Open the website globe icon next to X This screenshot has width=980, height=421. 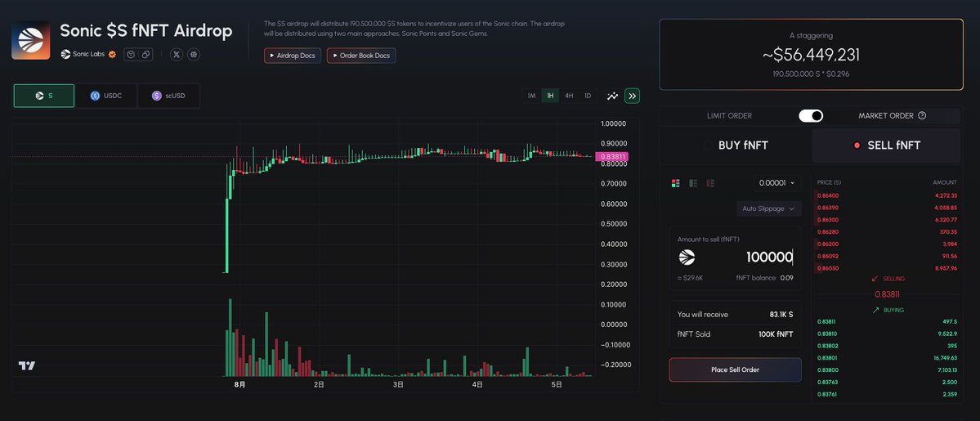pyautogui.click(x=194, y=55)
